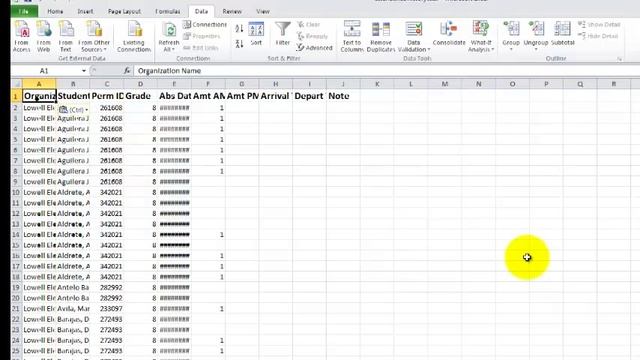Switch to the Insert tab

tap(85, 11)
